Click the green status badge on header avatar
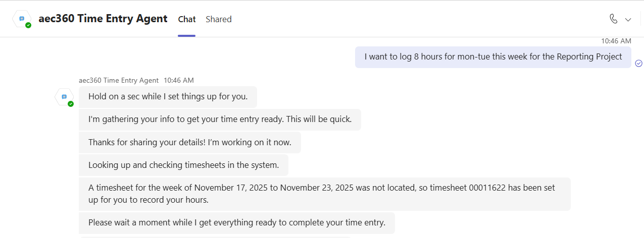This screenshot has height=238, width=644. point(28,25)
